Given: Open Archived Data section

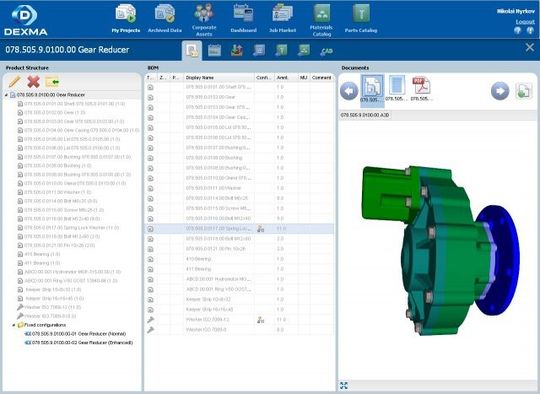Looking at the screenshot, I should (x=165, y=19).
